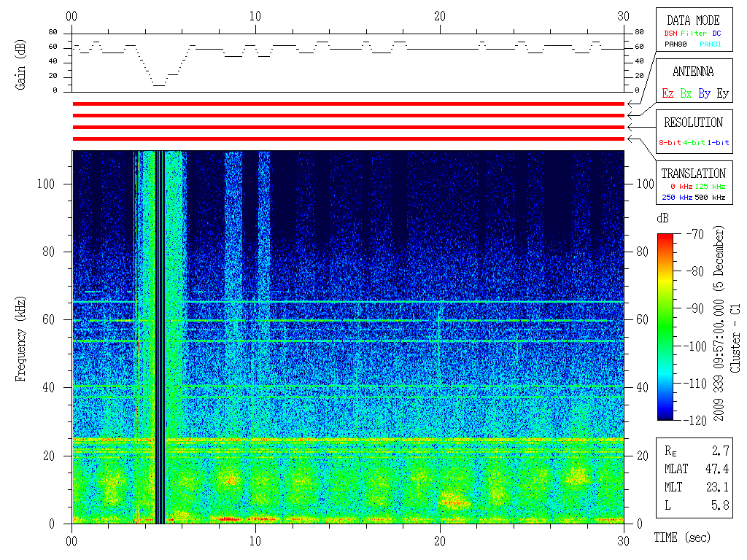Click the MLT value 23.1
Viewport: 747px width, 560px height.
(717, 487)
